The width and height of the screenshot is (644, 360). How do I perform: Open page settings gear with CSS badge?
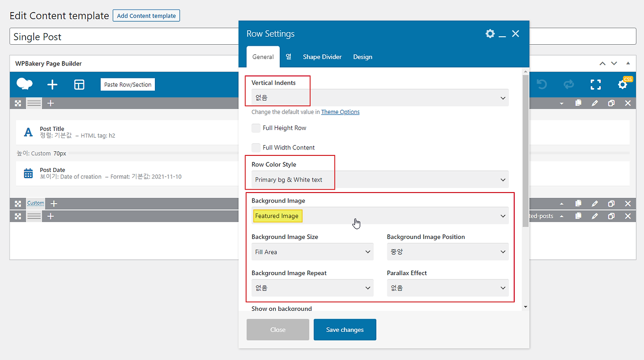click(623, 84)
